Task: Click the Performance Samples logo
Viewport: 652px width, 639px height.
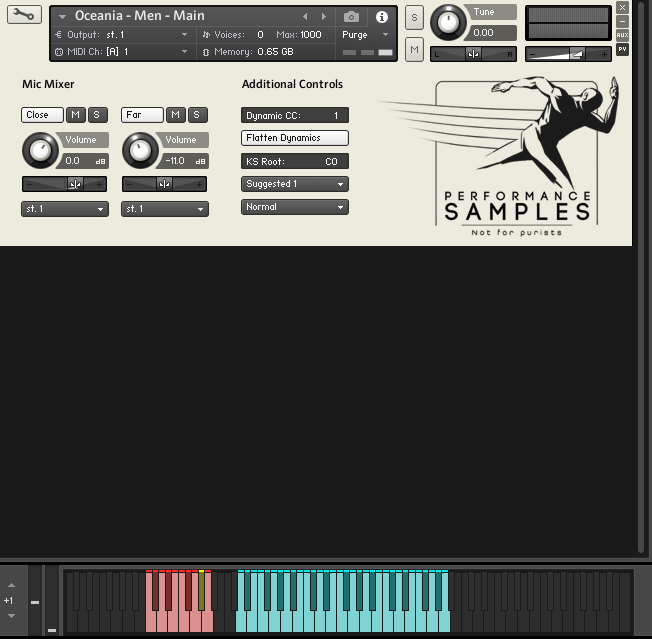Action: tap(517, 156)
